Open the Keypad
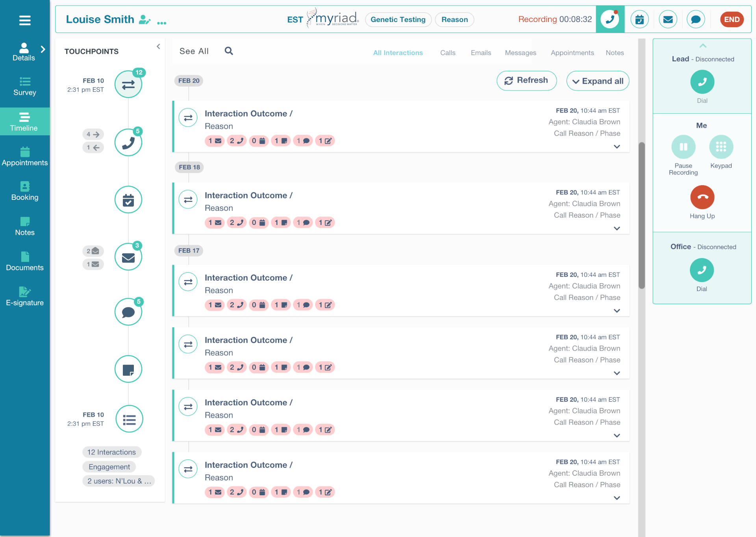Image resolution: width=756 pixels, height=537 pixels. 721,147
